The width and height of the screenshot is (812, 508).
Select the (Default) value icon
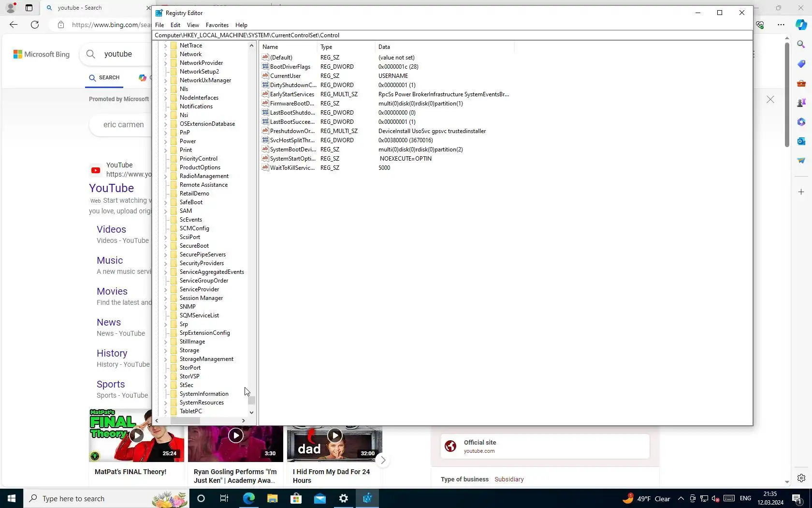coord(265,58)
